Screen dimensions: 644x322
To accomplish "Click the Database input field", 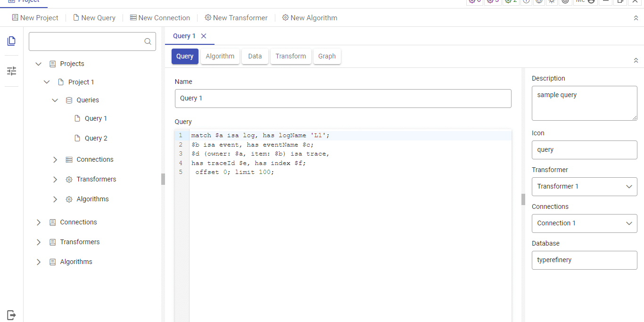I will (584, 260).
